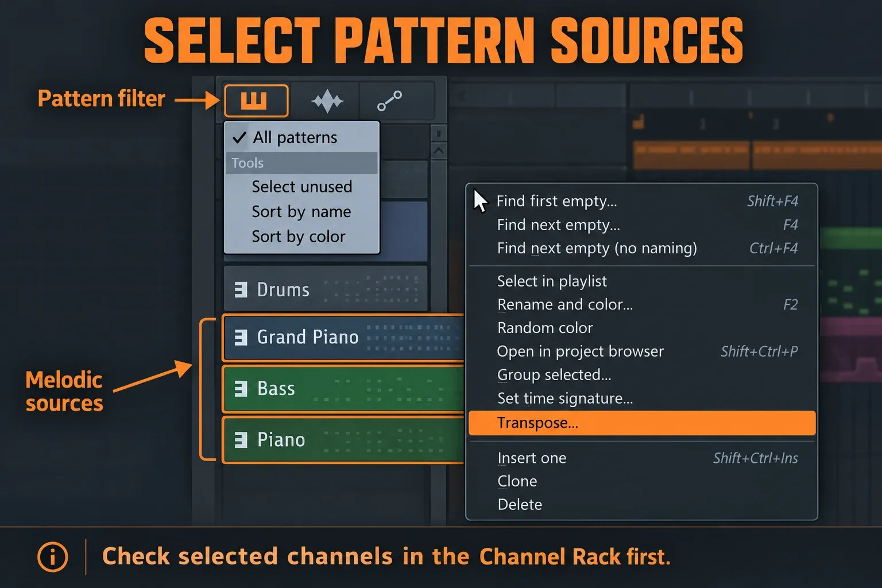Click the Drums pattern row icon
This screenshot has width=882, height=588.
coord(241,289)
